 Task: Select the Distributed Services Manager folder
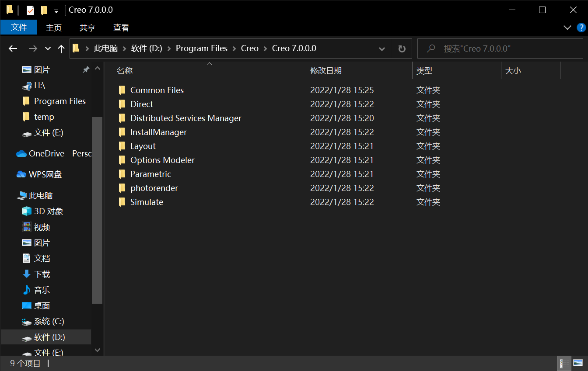[186, 118]
